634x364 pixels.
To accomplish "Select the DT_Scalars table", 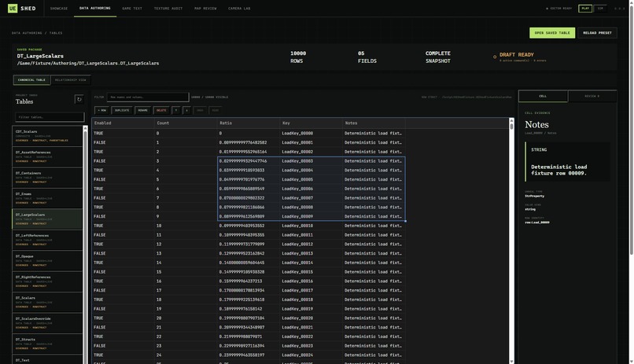I will tap(47, 302).
